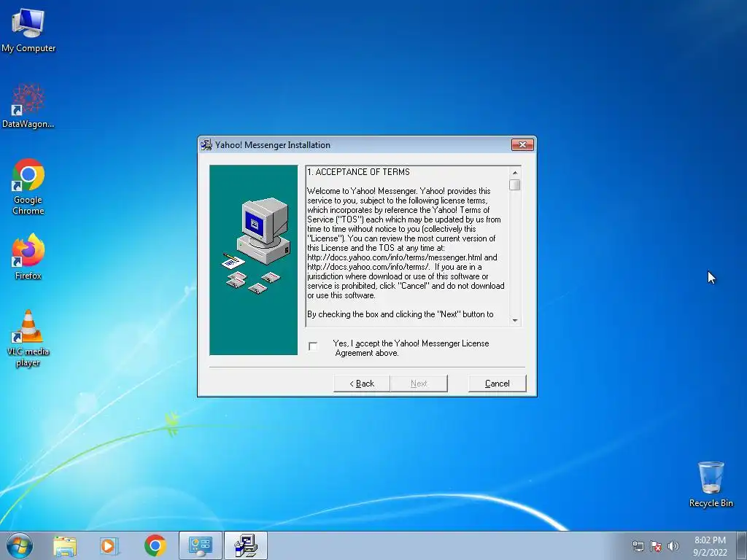Open the clock showing 8:02 PM
Screen dimensions: 747x560
click(710, 545)
